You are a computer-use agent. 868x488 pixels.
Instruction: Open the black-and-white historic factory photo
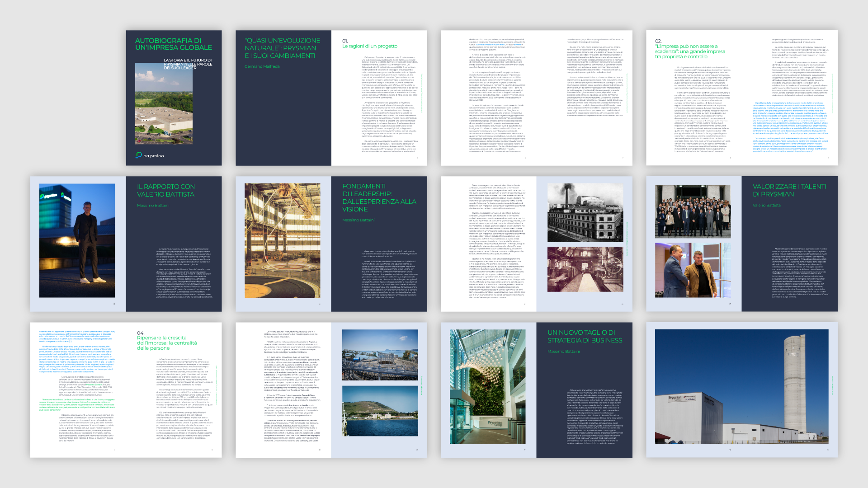585,212
